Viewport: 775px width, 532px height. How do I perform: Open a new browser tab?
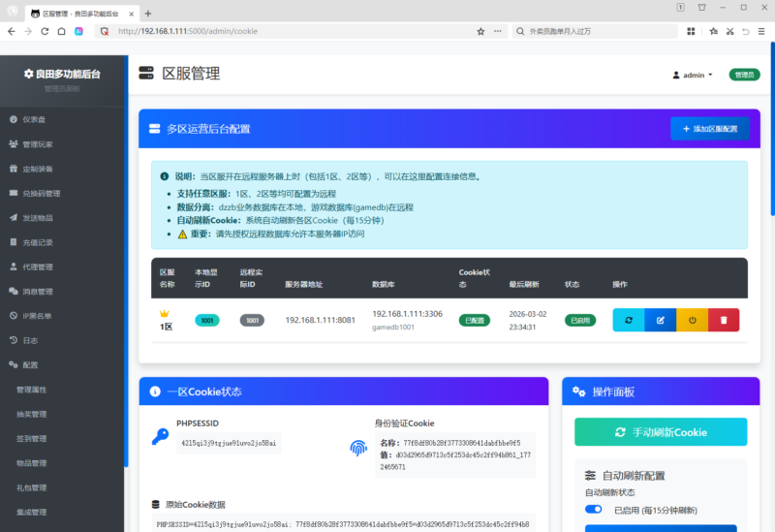click(x=148, y=14)
